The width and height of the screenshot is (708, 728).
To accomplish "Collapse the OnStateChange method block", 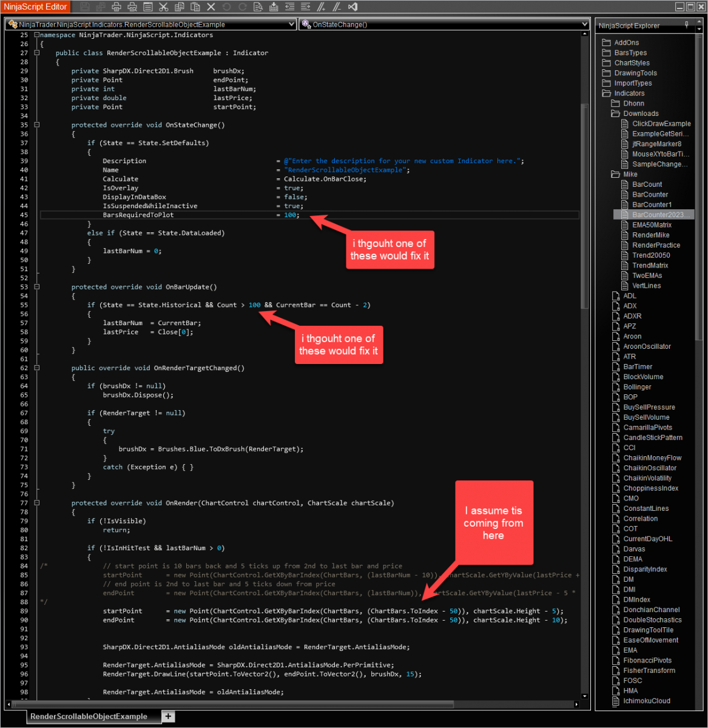I will pyautogui.click(x=37, y=125).
